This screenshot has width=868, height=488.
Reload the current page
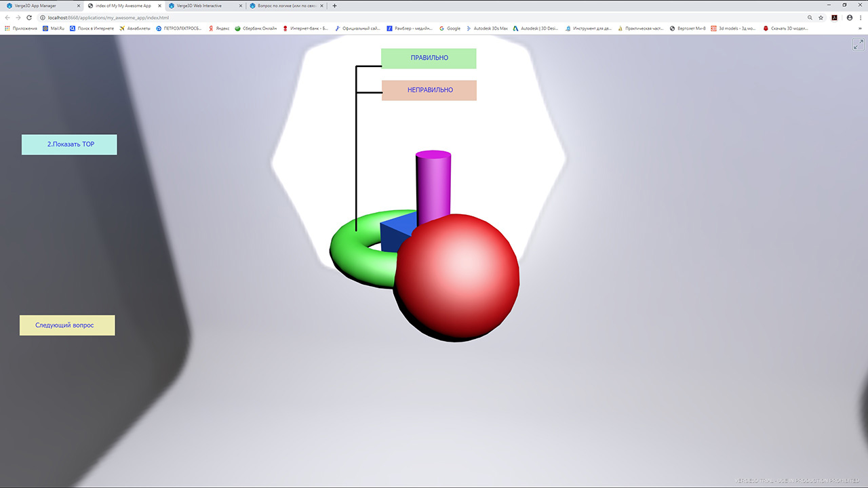click(x=29, y=18)
